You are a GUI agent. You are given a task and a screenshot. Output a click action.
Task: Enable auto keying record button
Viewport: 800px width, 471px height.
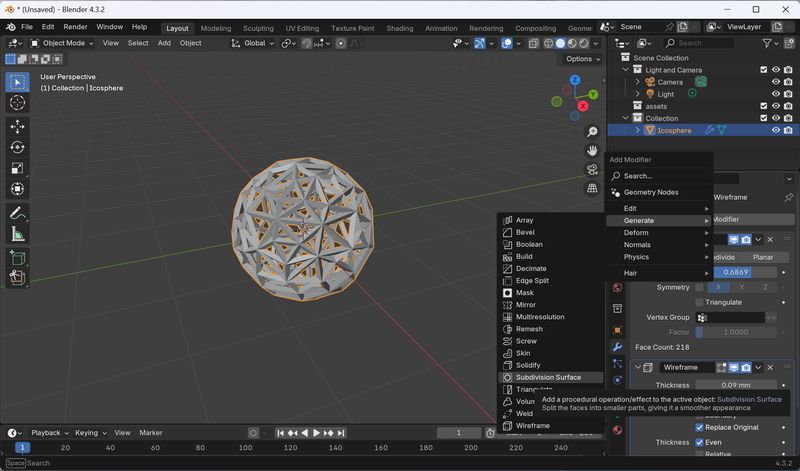point(253,433)
